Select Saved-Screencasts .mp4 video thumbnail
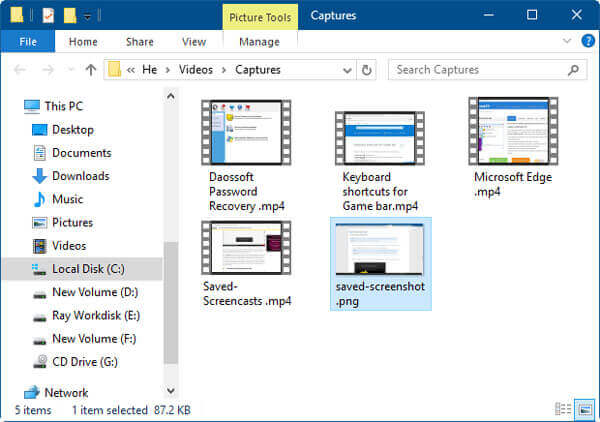 (246, 248)
